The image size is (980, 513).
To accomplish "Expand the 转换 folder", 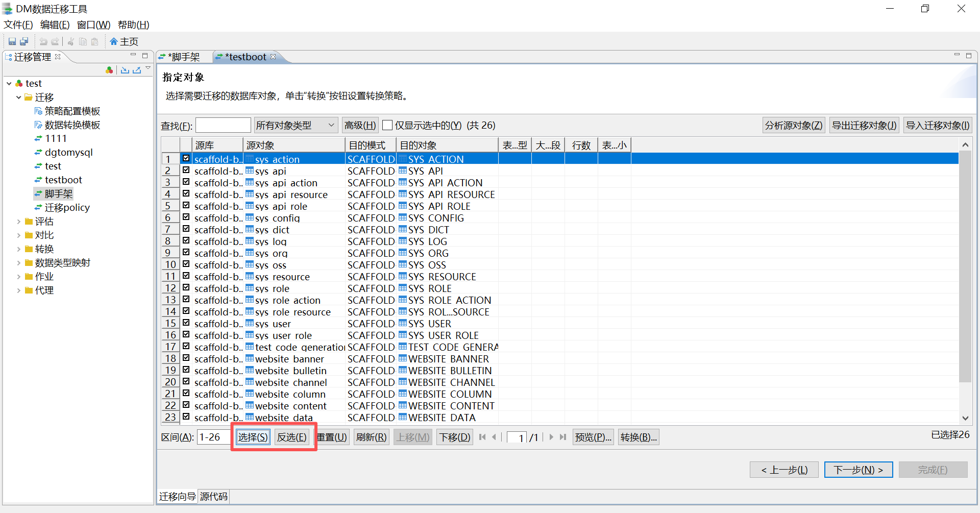I will tap(19, 249).
